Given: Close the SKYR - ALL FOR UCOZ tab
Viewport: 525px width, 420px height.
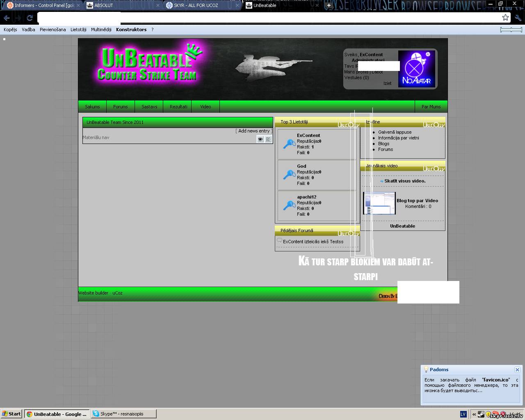Looking at the screenshot, I should 237,5.
